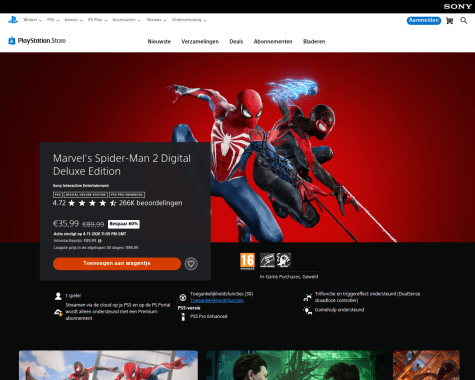Click the cloud streaming icon

[58, 312]
